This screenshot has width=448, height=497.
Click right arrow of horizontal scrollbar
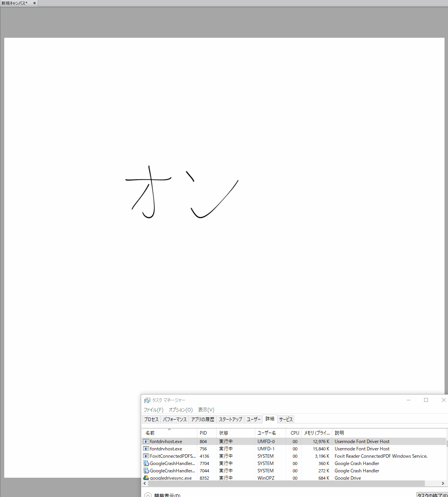(443, 483)
